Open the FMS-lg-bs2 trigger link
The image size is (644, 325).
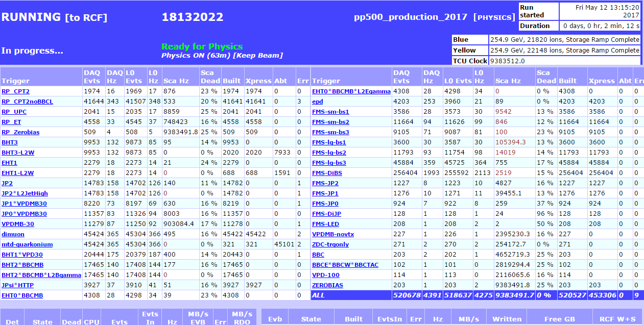click(x=329, y=153)
